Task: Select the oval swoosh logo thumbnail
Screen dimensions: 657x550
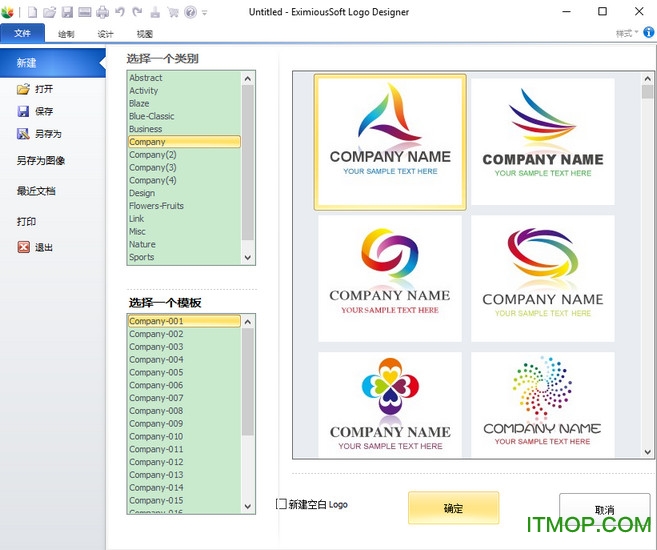Action: [543, 279]
